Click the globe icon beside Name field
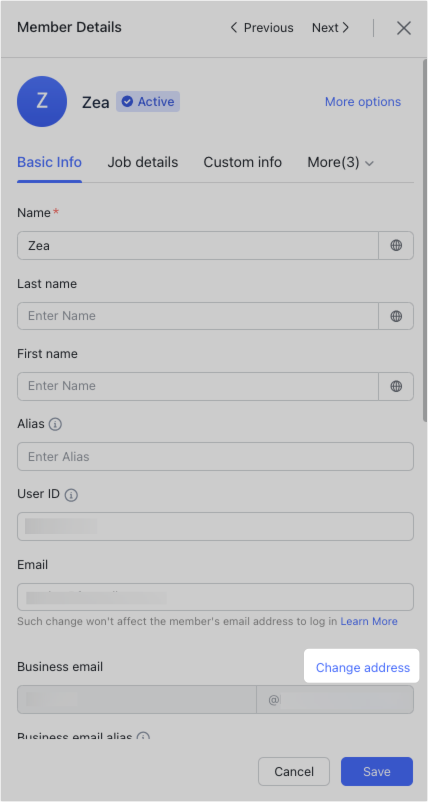The image size is (428, 802). [396, 246]
